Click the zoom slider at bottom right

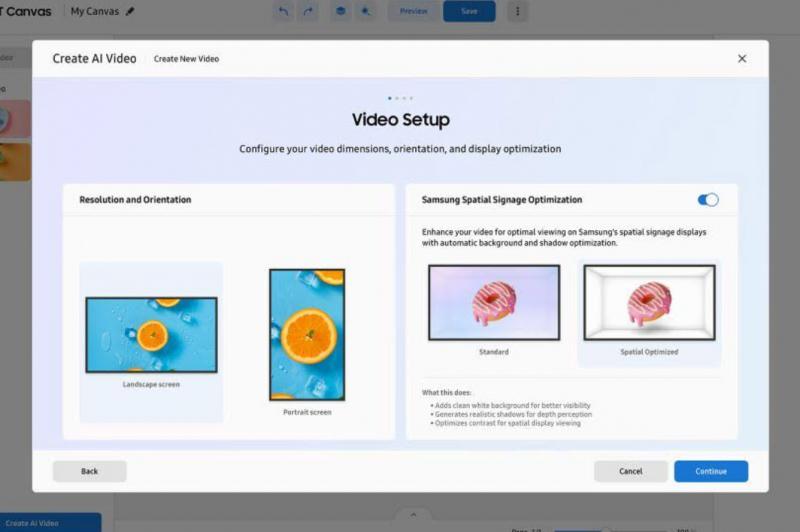pos(605,529)
